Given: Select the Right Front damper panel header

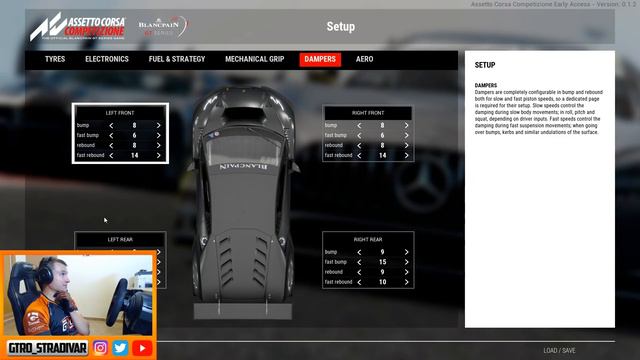Looking at the screenshot, I should [x=368, y=113].
